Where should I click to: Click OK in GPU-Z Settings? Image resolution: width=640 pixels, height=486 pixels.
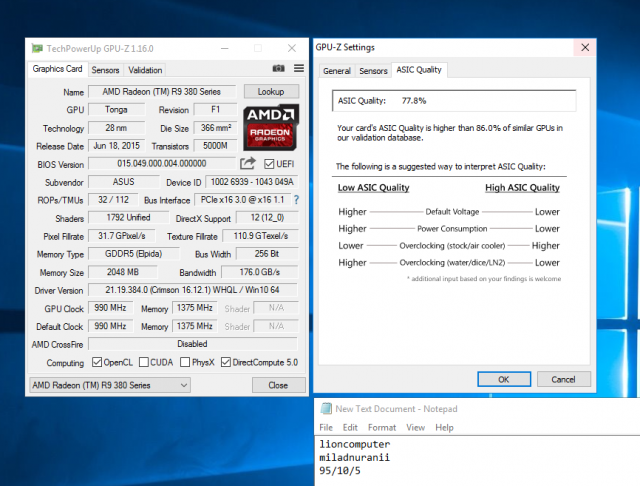(x=503, y=379)
